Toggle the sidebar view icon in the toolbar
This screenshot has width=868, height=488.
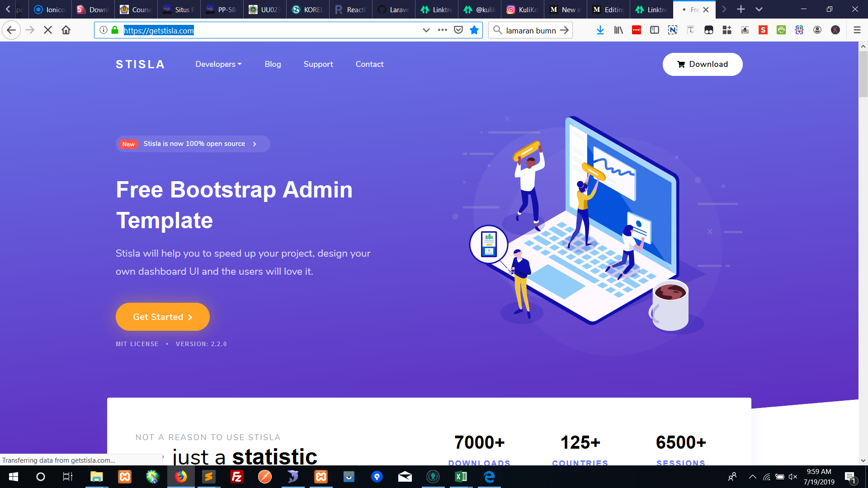click(655, 30)
